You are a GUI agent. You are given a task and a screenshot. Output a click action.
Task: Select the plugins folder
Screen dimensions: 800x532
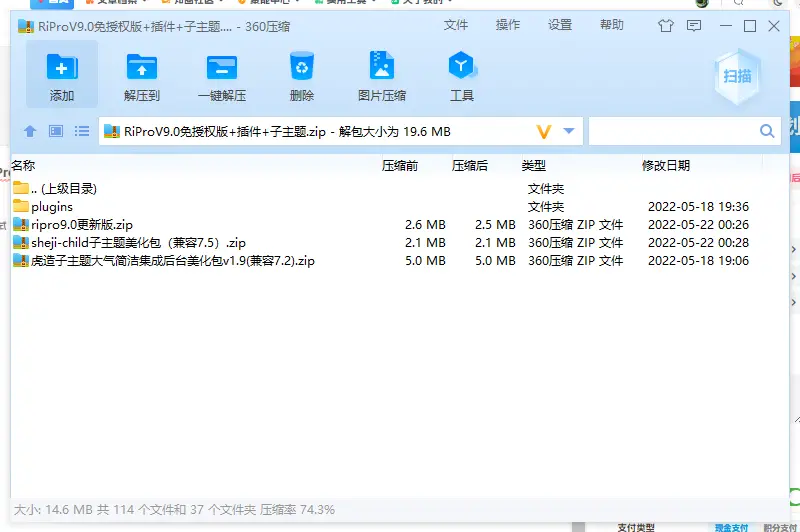pos(51,207)
